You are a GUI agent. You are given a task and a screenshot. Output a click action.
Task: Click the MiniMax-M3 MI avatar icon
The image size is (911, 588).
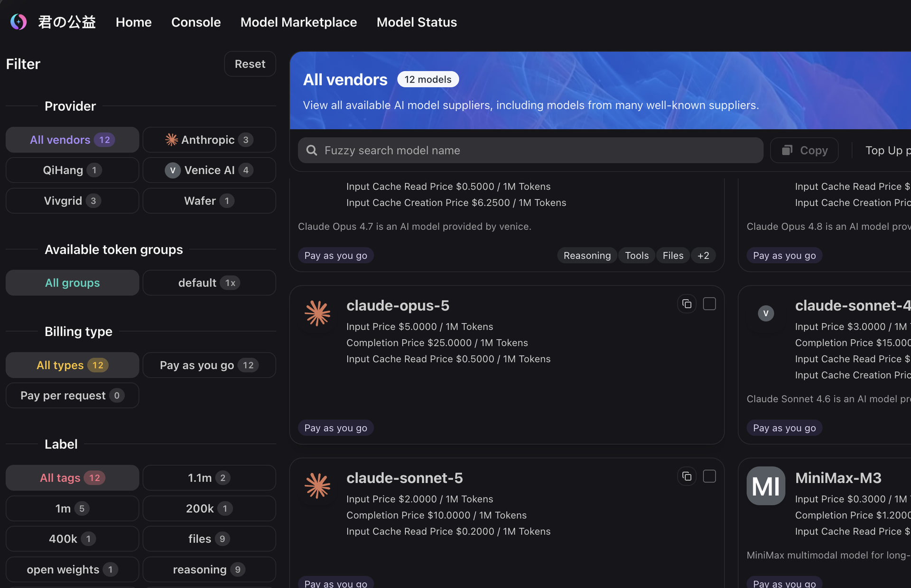coord(766,485)
